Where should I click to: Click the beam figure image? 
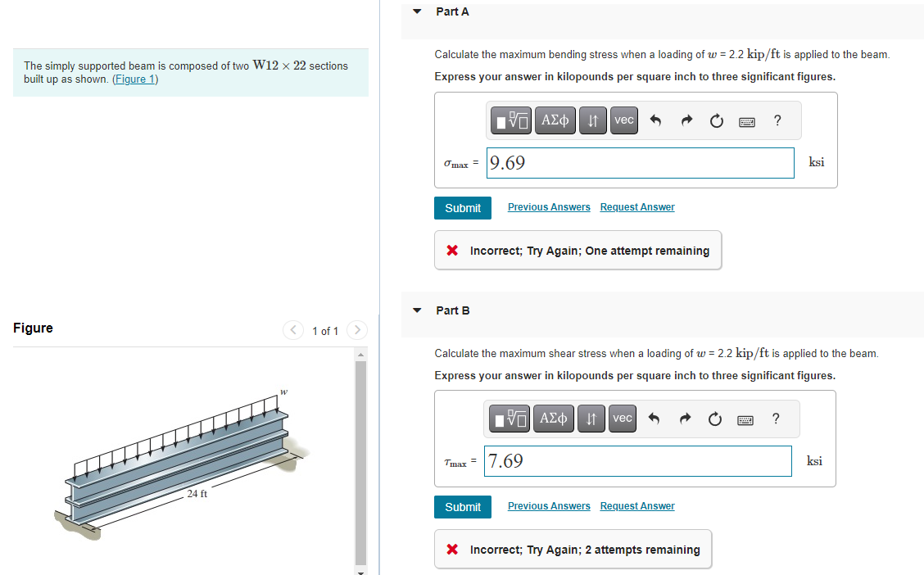(x=182, y=465)
